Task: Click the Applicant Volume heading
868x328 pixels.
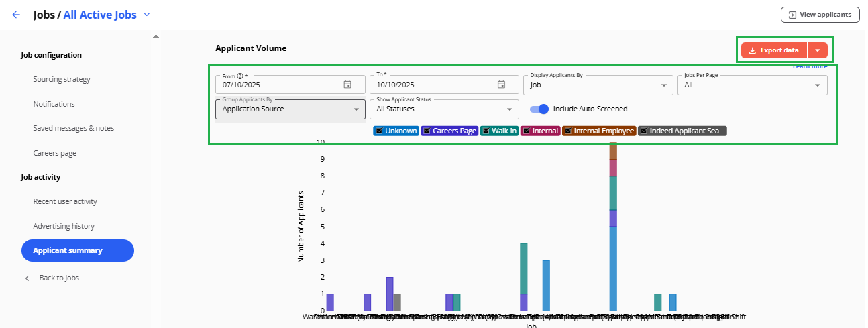Action: [251, 48]
